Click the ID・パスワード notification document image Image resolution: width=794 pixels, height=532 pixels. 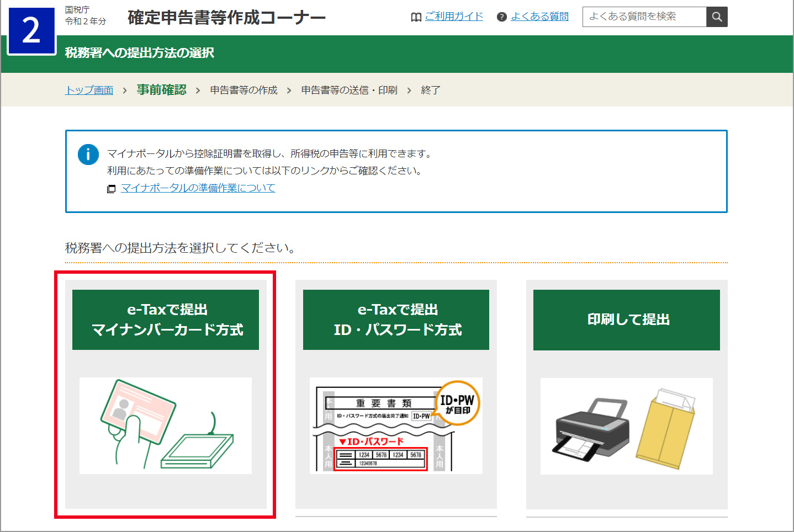(x=395, y=425)
